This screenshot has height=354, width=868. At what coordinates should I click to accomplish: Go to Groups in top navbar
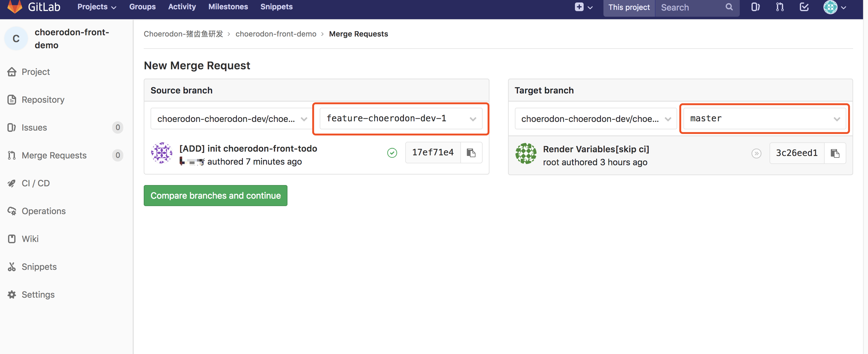(142, 7)
